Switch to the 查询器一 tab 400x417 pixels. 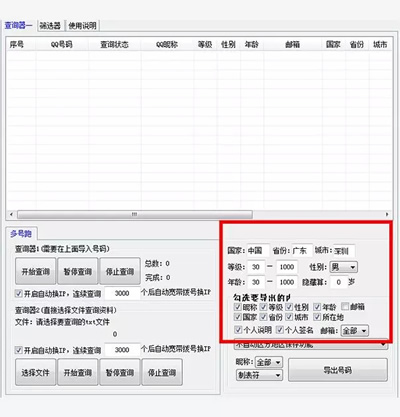(x=19, y=25)
